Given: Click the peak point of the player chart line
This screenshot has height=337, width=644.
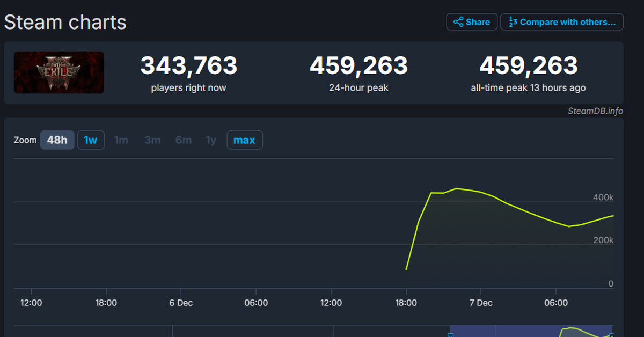Looking at the screenshot, I should [x=456, y=188].
